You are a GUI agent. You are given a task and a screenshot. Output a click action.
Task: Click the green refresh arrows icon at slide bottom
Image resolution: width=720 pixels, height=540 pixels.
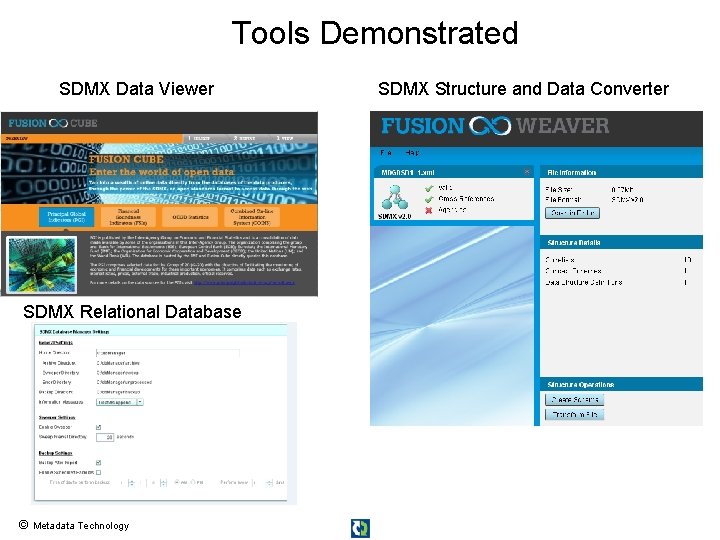360,528
